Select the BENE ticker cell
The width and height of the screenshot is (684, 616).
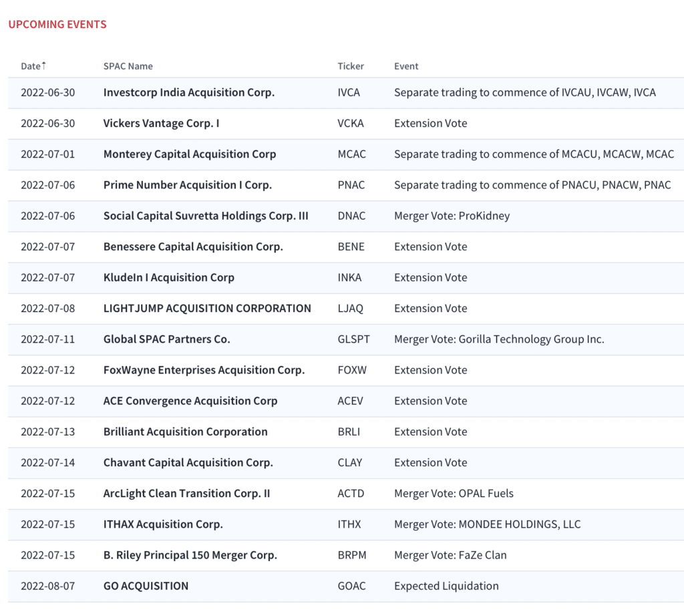coord(351,247)
